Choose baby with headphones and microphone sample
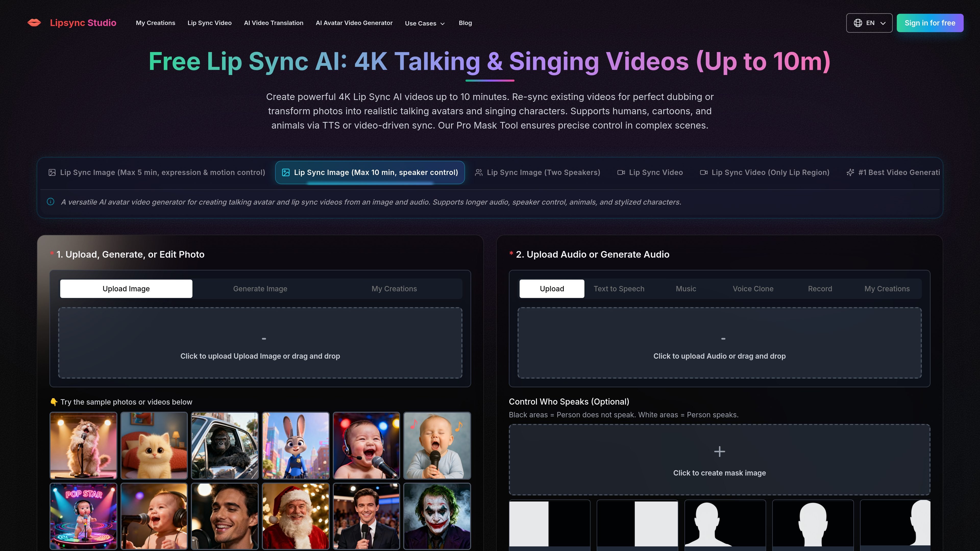The width and height of the screenshot is (980, 551). [154, 516]
